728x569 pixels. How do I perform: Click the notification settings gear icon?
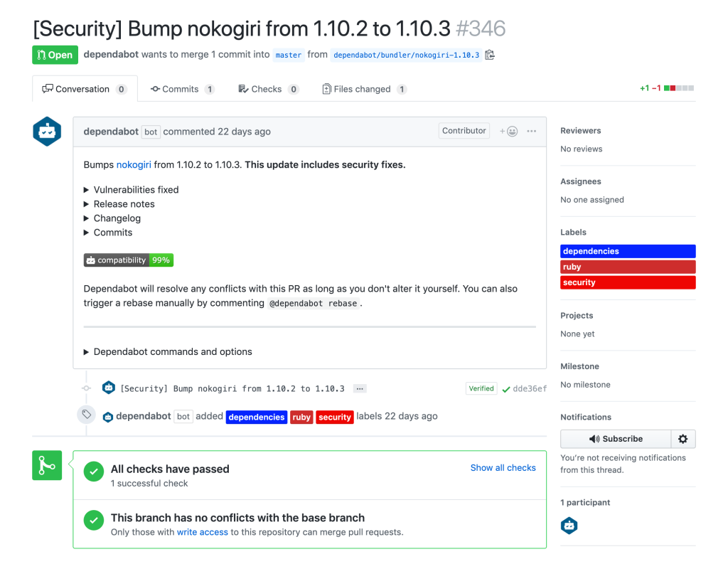point(683,439)
